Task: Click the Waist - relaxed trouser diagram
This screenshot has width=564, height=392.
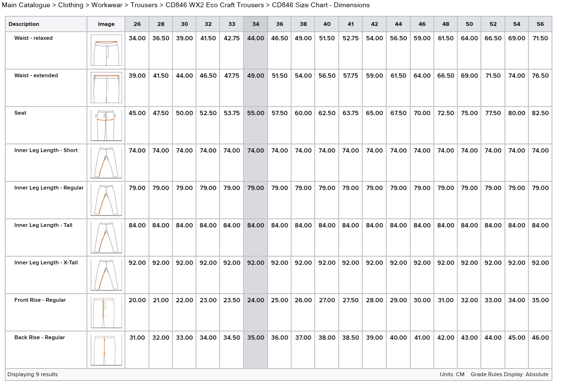Action: [x=106, y=50]
